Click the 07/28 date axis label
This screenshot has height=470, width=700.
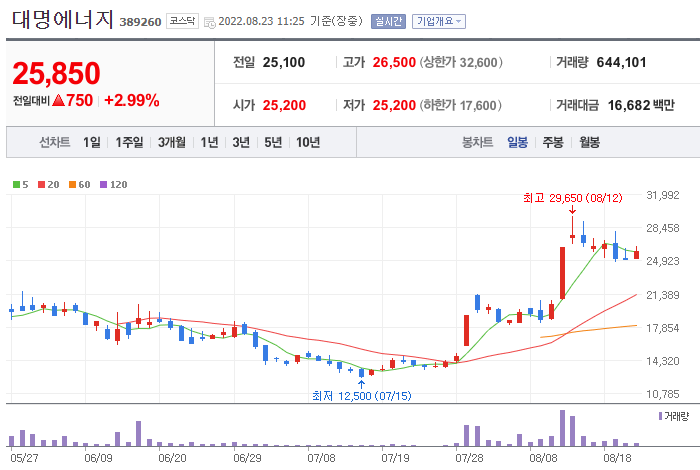[x=469, y=458]
